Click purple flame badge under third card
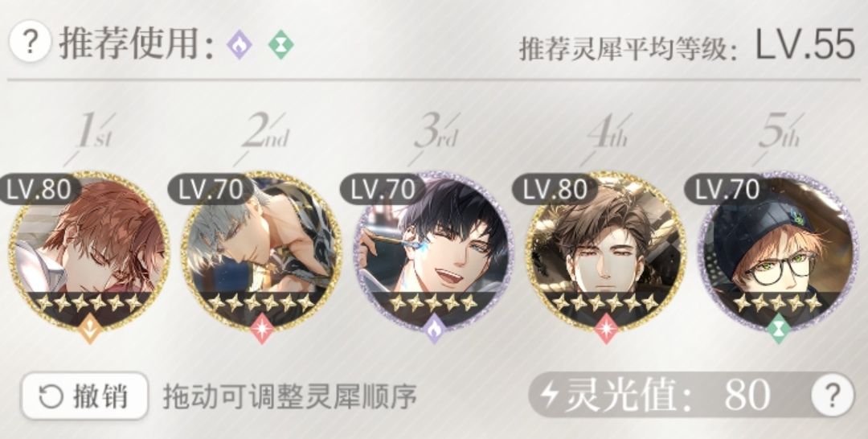Viewport: 868px width, 439px height. click(433, 328)
